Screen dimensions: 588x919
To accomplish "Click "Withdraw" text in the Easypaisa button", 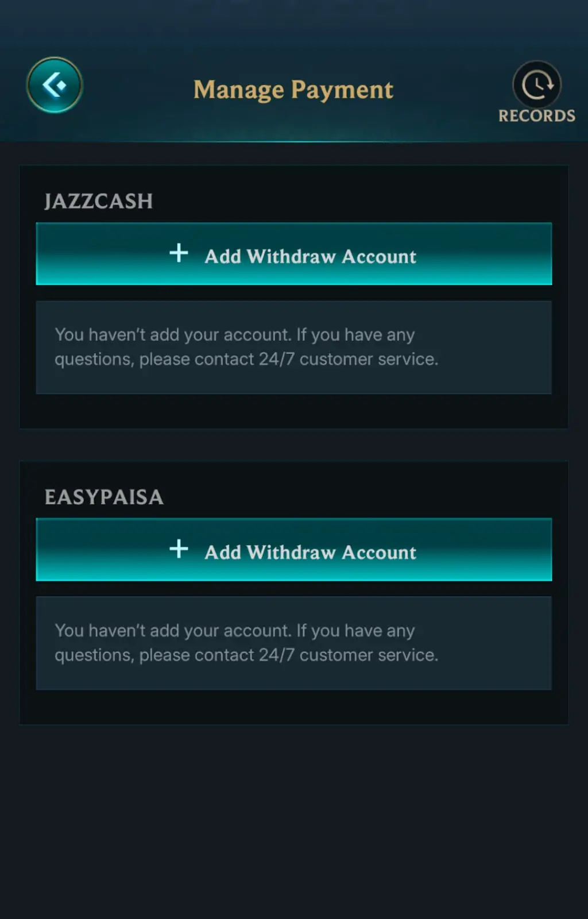I will [291, 552].
